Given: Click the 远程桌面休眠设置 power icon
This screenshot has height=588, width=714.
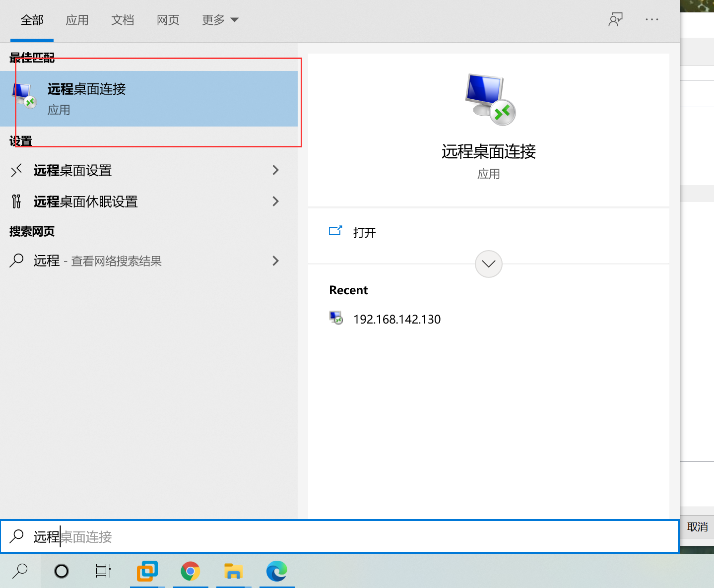Looking at the screenshot, I should tap(16, 201).
